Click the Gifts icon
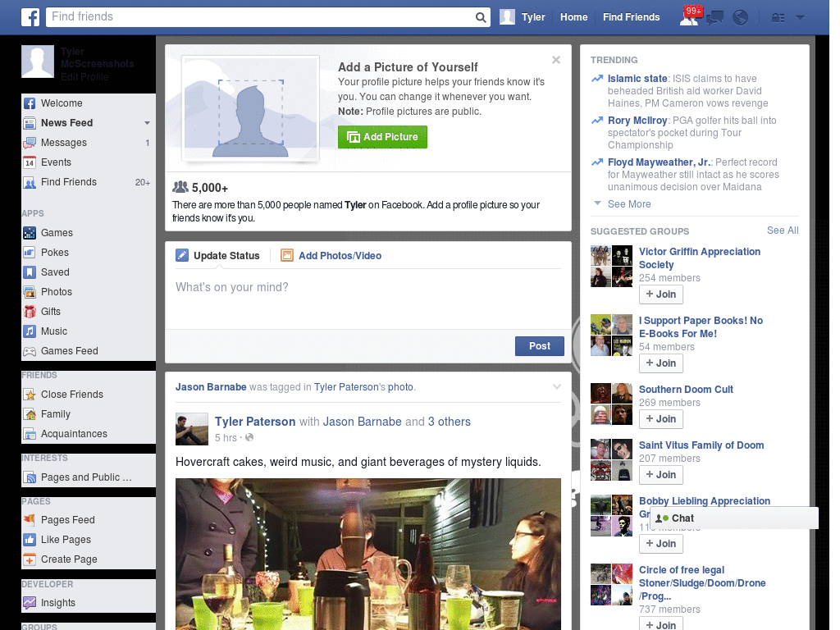 [x=30, y=312]
